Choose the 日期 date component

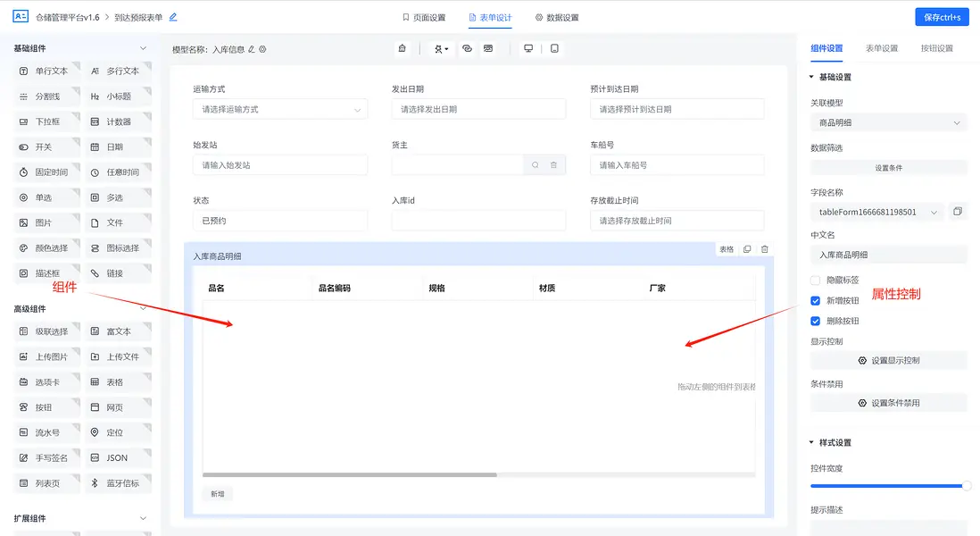pyautogui.click(x=119, y=147)
